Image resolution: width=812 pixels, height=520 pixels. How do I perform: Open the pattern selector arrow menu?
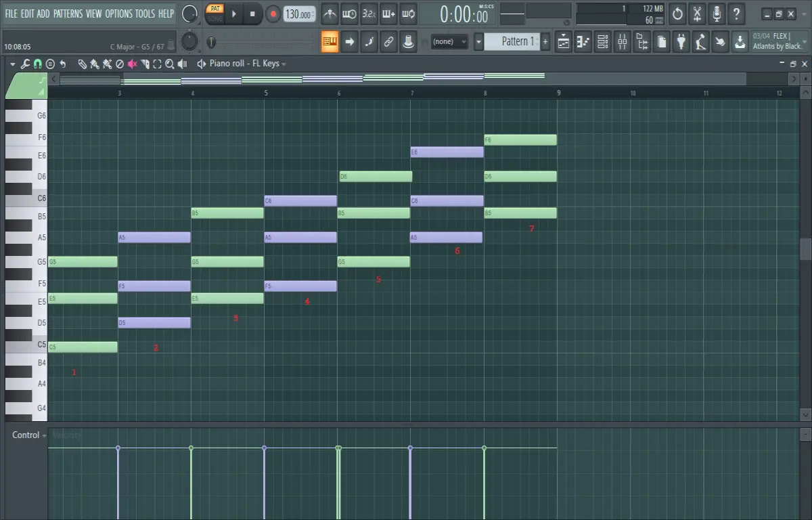(478, 42)
